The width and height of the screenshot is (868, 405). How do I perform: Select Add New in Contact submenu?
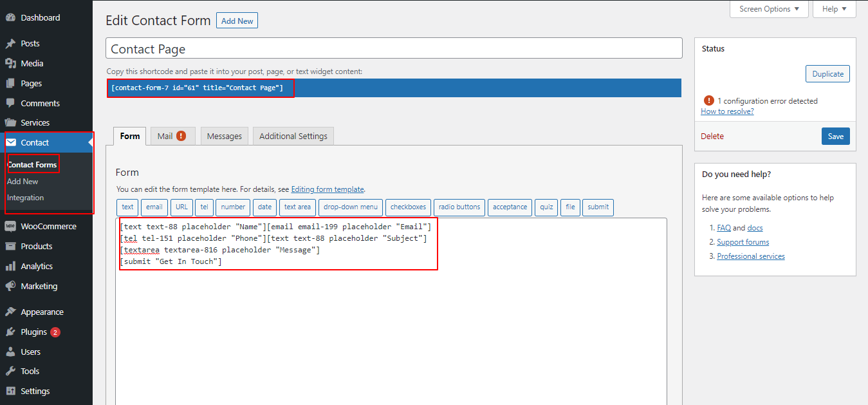point(23,182)
